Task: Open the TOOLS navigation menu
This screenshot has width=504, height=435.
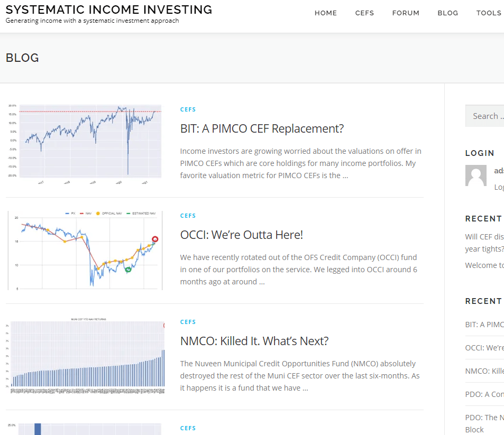Action: [489, 13]
